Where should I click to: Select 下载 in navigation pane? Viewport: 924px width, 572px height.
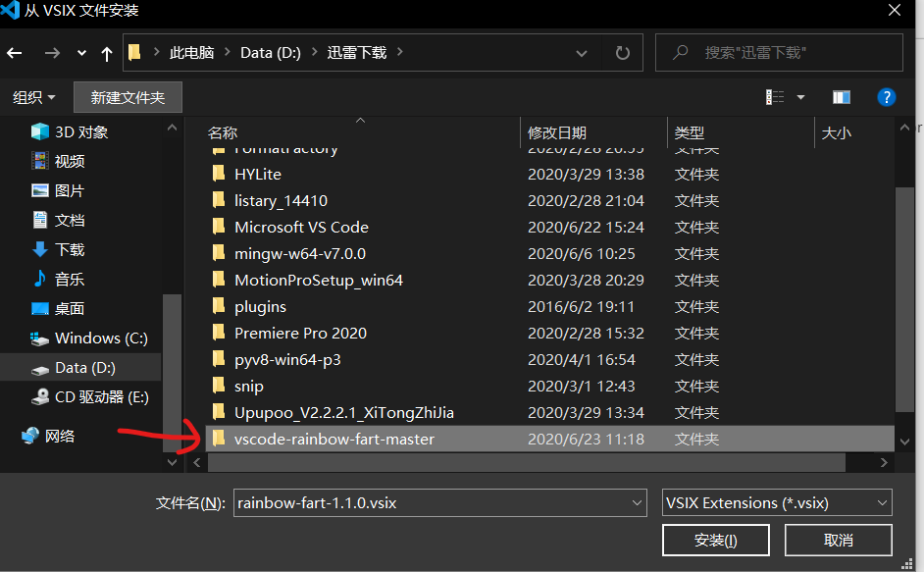(x=58, y=249)
